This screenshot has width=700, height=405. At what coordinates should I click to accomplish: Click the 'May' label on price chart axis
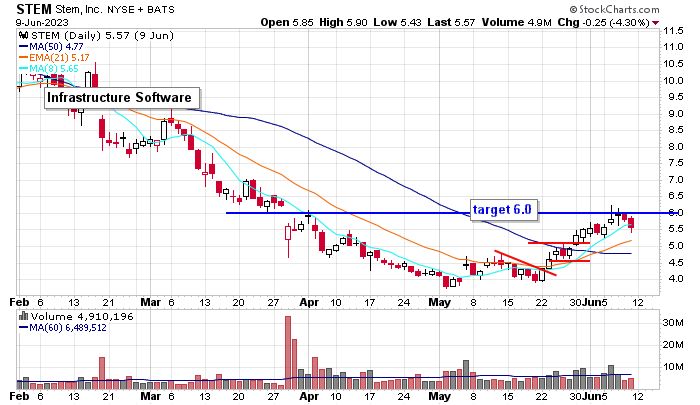click(440, 302)
